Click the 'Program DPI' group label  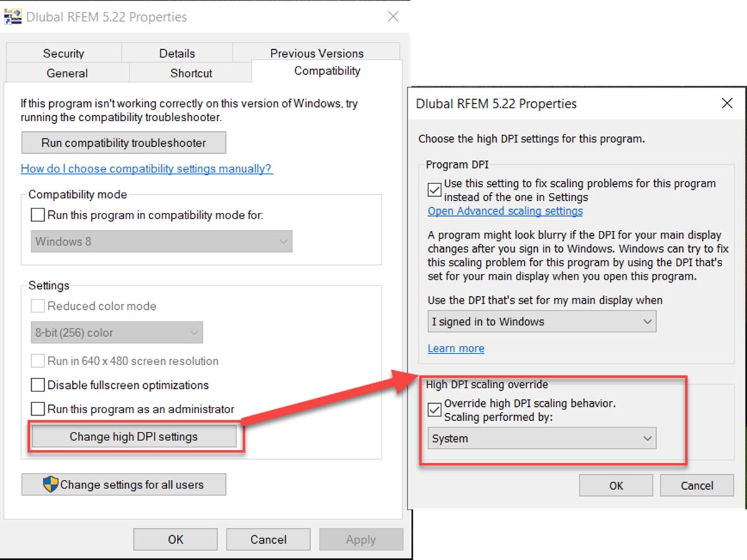point(457,165)
